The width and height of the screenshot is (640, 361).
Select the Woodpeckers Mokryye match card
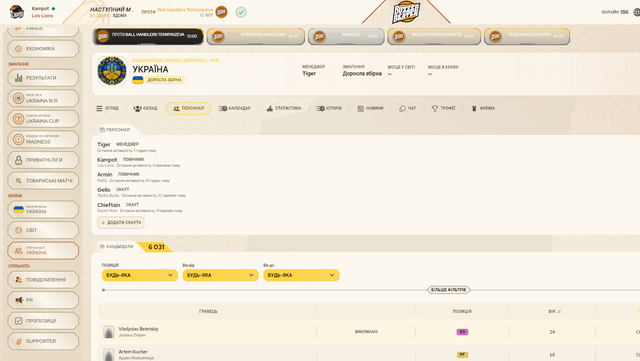click(434, 36)
